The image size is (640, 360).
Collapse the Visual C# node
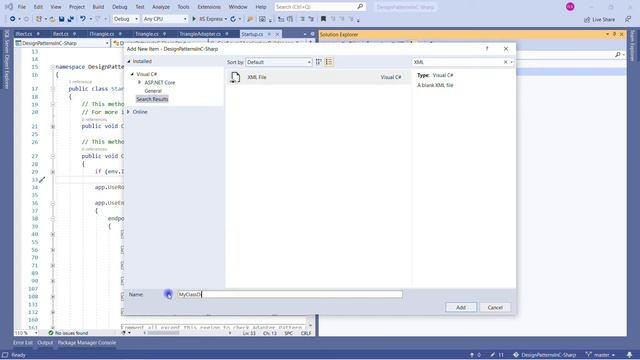132,74
